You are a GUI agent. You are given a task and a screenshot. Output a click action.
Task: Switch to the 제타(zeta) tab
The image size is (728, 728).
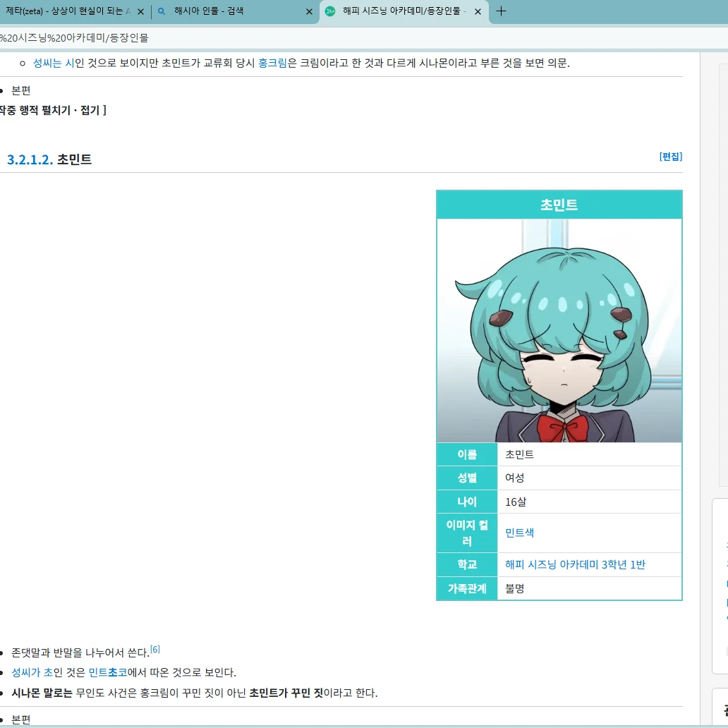[68, 11]
